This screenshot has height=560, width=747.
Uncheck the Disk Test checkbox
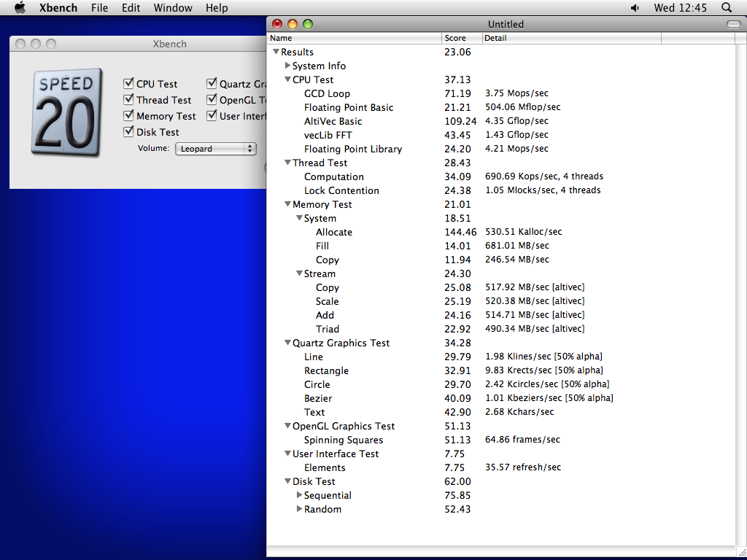pyautogui.click(x=128, y=132)
